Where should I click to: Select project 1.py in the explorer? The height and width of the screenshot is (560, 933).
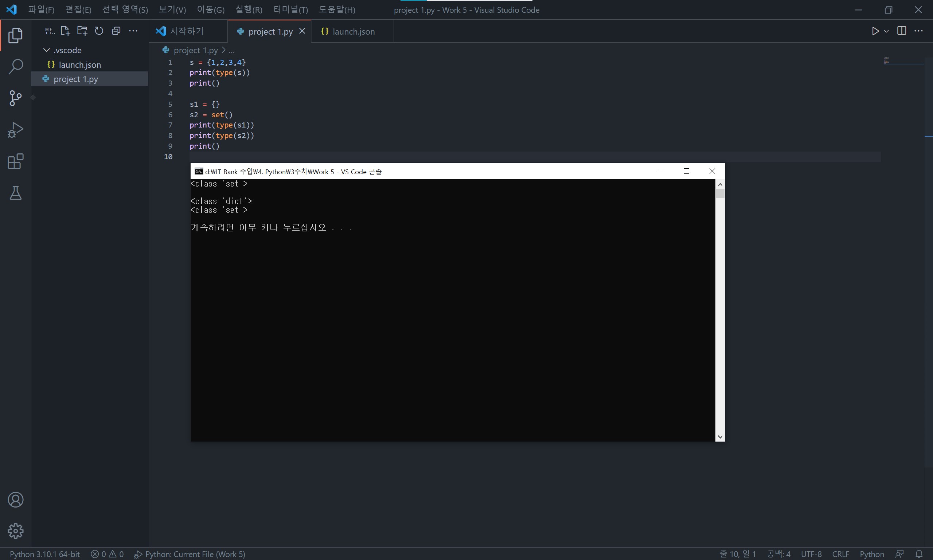click(76, 79)
